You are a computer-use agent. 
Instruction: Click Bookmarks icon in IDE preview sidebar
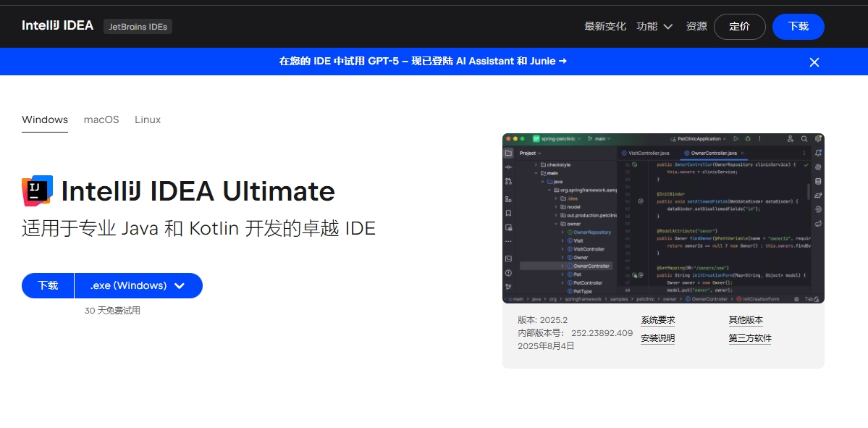[508, 213]
